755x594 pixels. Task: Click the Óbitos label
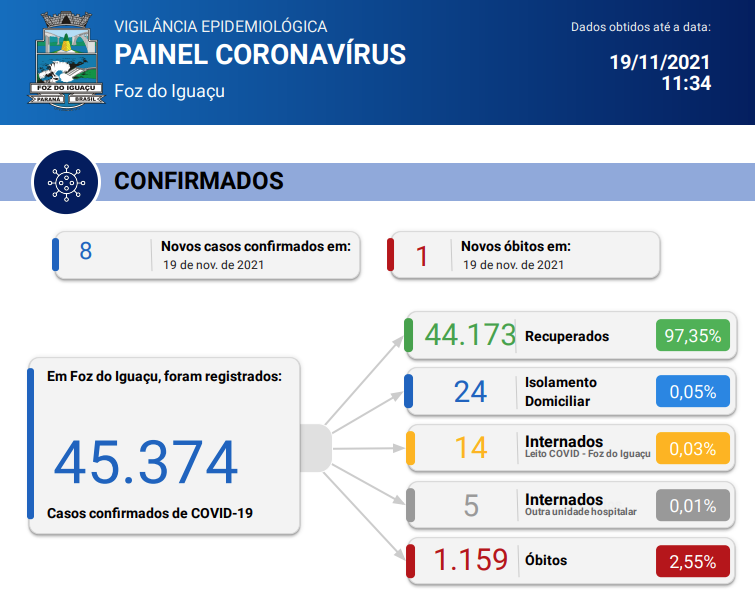click(x=546, y=560)
